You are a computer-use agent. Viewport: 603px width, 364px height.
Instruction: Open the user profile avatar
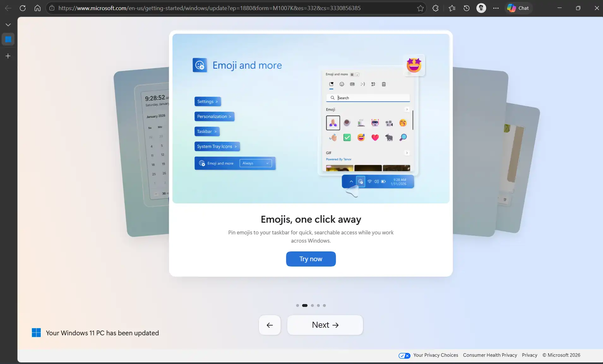tap(481, 8)
